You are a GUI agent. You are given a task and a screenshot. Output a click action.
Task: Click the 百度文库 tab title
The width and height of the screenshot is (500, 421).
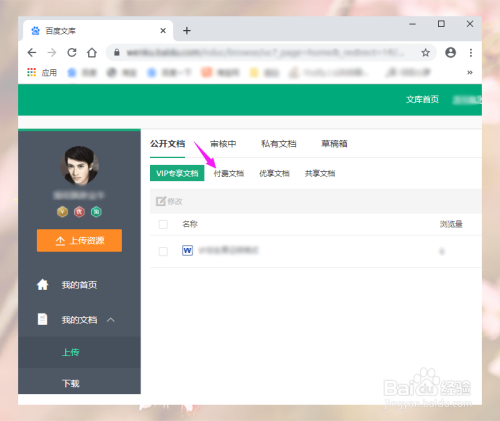61,31
